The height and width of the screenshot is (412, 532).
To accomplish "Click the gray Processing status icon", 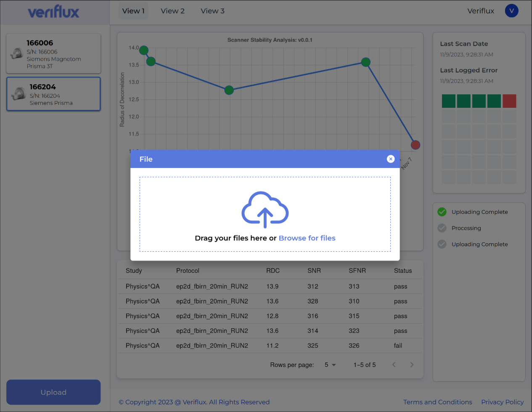I will [x=442, y=228].
